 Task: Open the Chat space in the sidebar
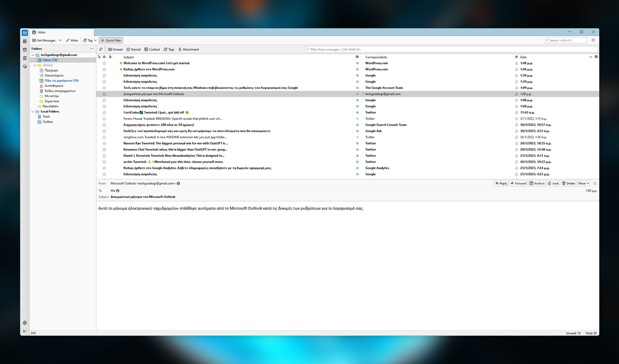coord(25,67)
